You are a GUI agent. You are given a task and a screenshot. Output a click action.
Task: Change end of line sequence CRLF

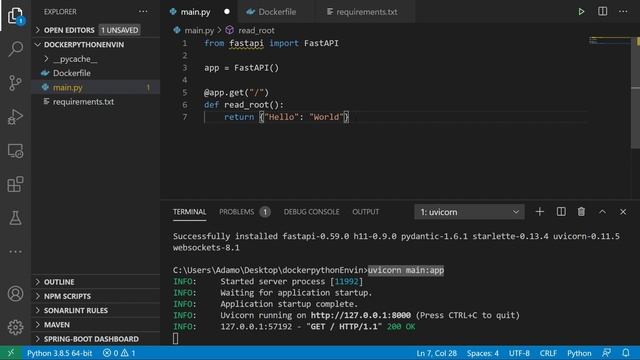(x=548, y=353)
